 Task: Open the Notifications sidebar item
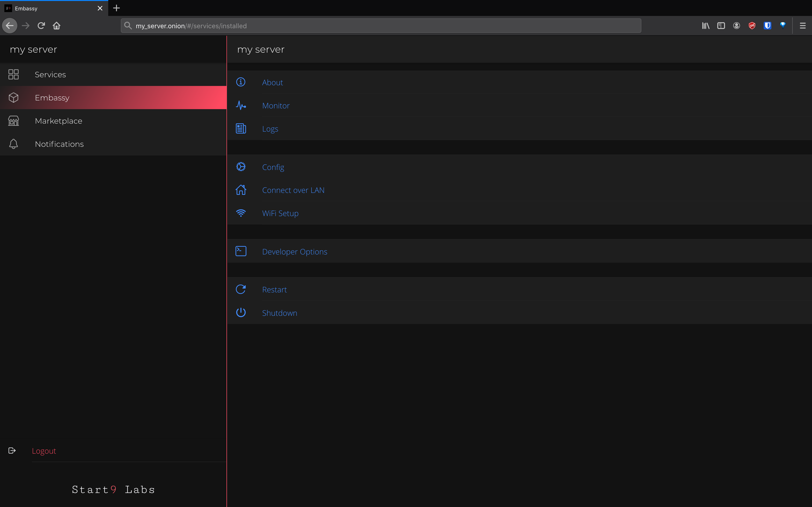pyautogui.click(x=59, y=144)
